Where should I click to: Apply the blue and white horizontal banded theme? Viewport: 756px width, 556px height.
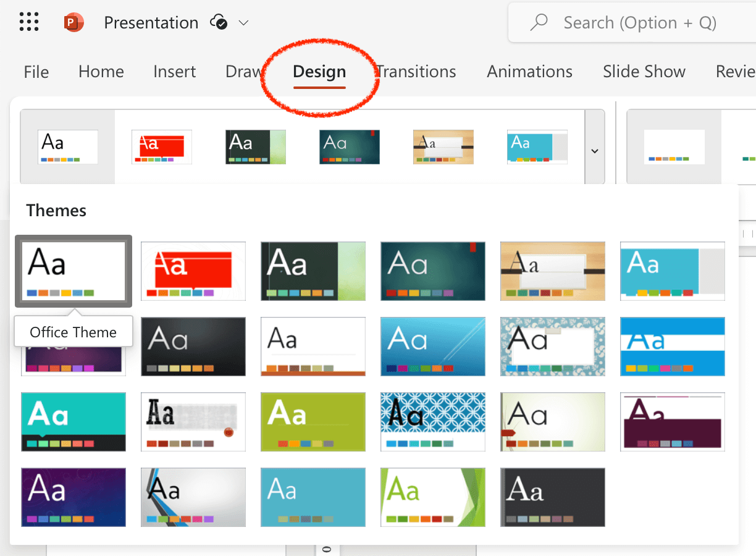[673, 347]
